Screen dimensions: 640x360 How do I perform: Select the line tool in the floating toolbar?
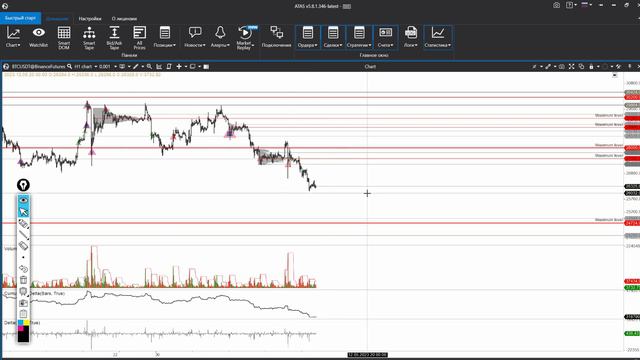click(x=23, y=235)
